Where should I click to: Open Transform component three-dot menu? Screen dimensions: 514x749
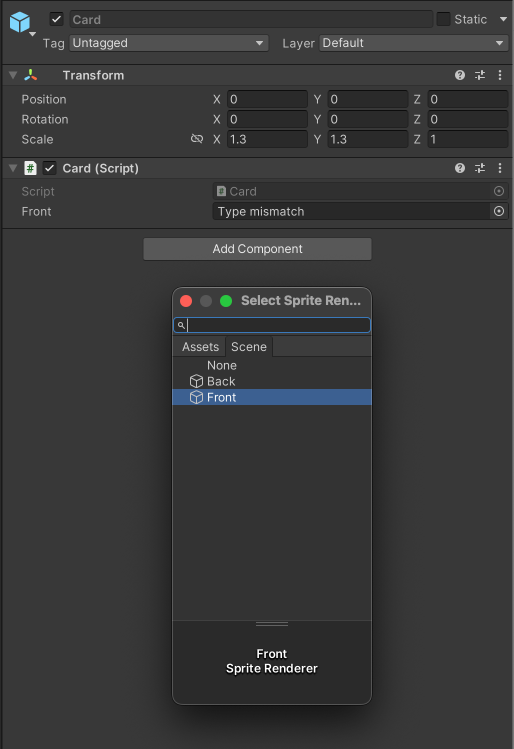click(x=500, y=75)
